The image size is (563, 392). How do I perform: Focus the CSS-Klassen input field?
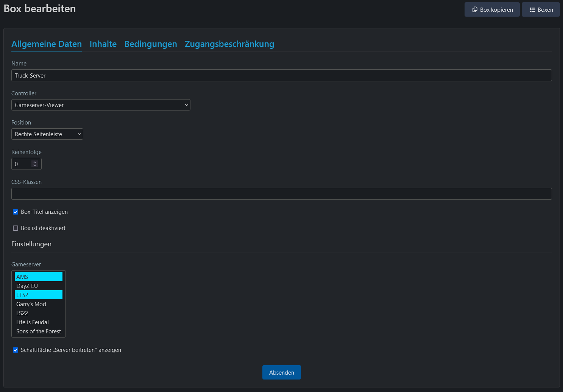[281, 194]
